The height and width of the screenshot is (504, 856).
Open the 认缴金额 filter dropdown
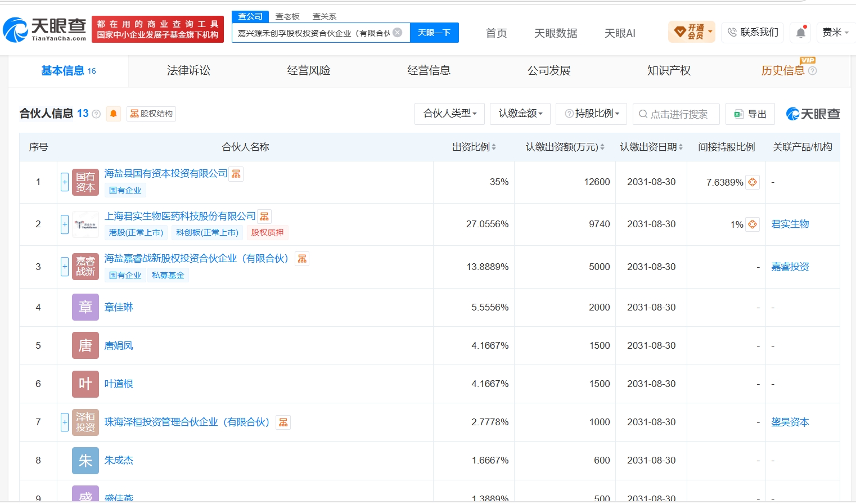520,114
